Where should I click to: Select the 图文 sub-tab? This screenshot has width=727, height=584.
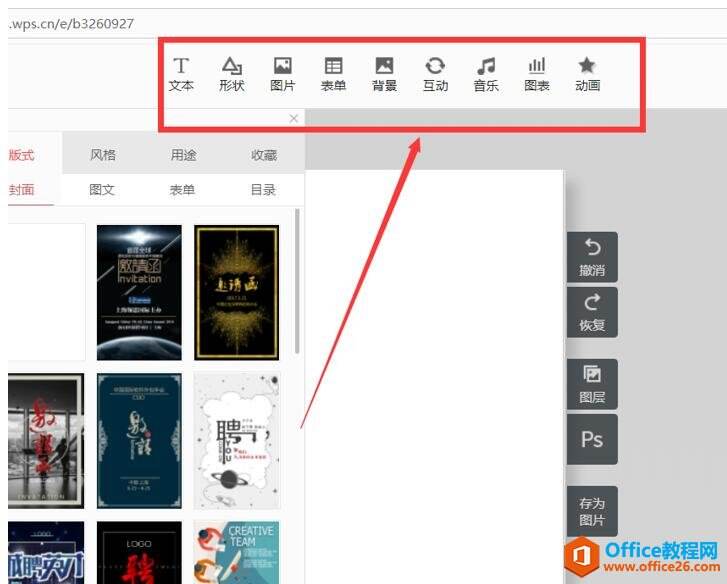[102, 190]
